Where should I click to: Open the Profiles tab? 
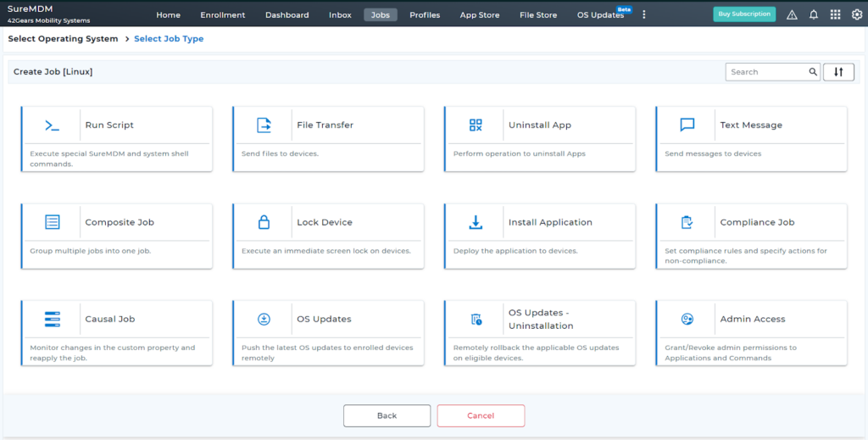pyautogui.click(x=425, y=15)
